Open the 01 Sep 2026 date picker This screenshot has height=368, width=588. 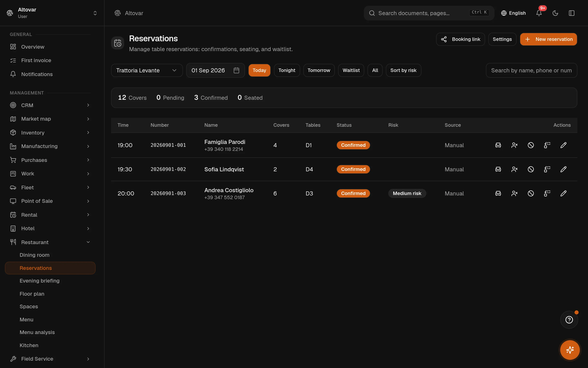pyautogui.click(x=215, y=70)
